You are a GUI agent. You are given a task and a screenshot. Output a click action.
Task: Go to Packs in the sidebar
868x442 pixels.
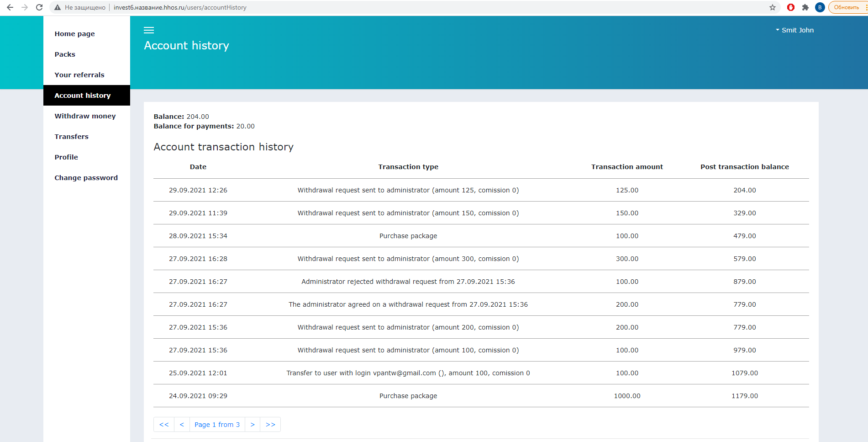[x=87, y=54]
